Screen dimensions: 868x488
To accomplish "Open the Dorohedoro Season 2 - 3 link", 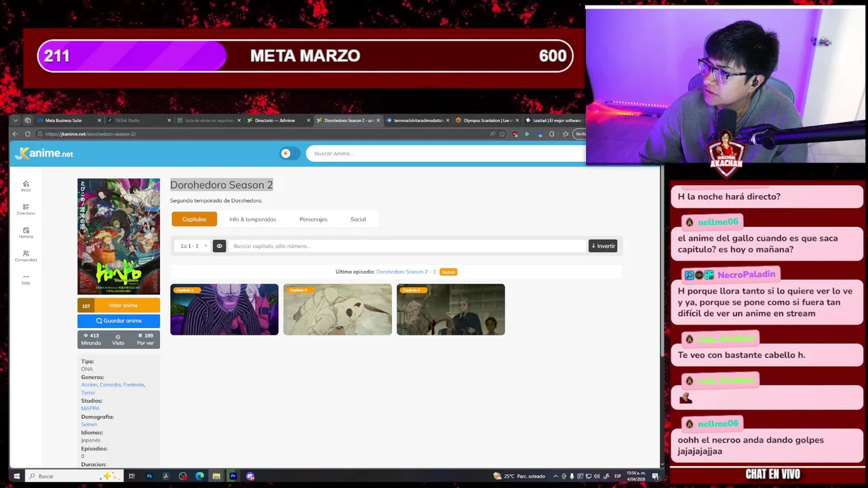I will point(406,272).
